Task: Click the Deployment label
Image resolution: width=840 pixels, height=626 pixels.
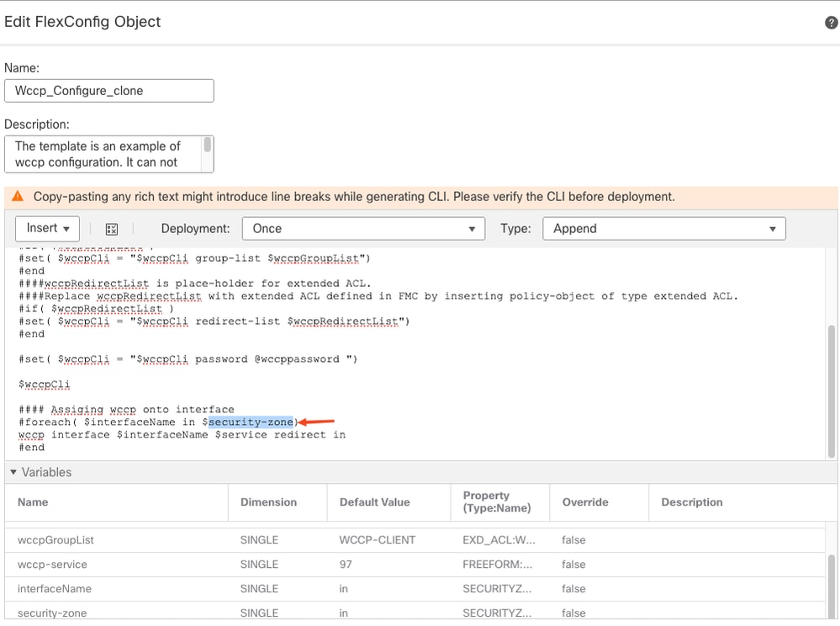Action: tap(195, 229)
